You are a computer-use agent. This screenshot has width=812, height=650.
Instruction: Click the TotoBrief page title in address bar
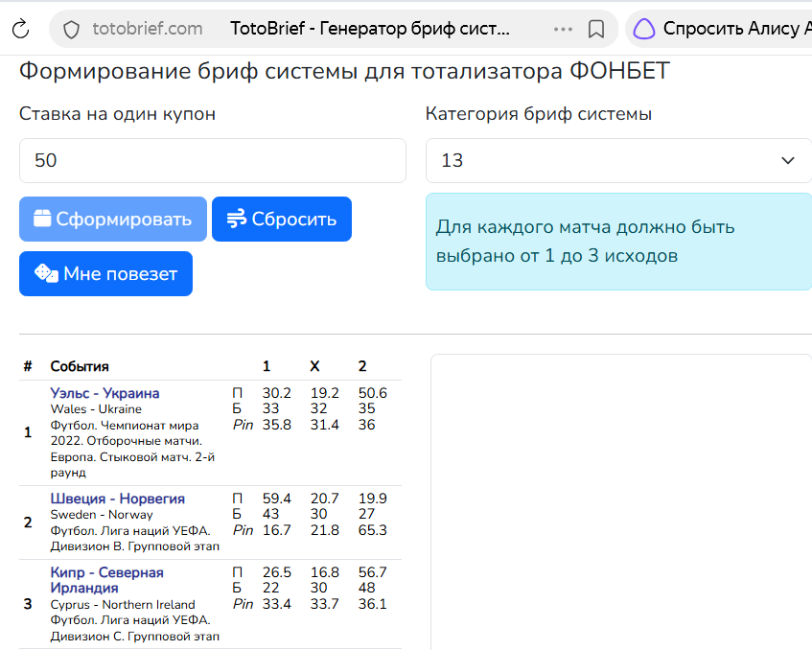point(370,29)
